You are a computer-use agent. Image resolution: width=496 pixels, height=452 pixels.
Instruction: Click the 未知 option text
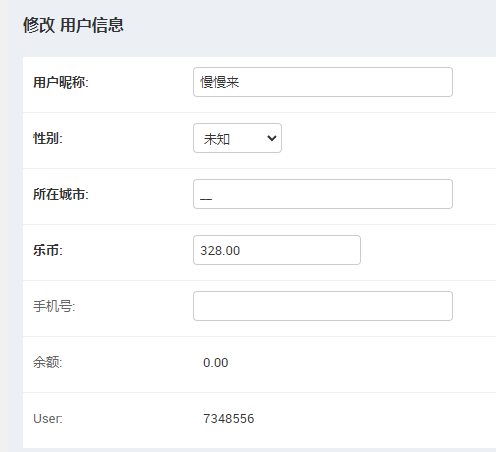(217, 139)
